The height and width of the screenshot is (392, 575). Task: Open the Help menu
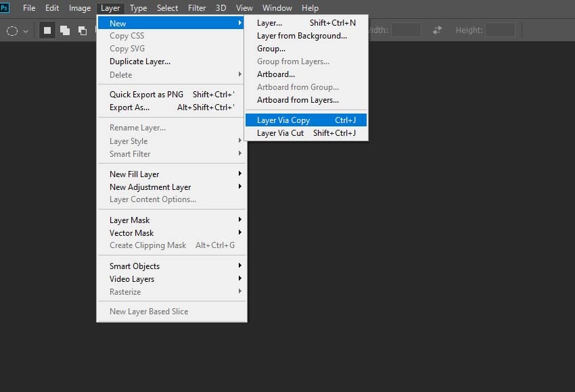(310, 7)
